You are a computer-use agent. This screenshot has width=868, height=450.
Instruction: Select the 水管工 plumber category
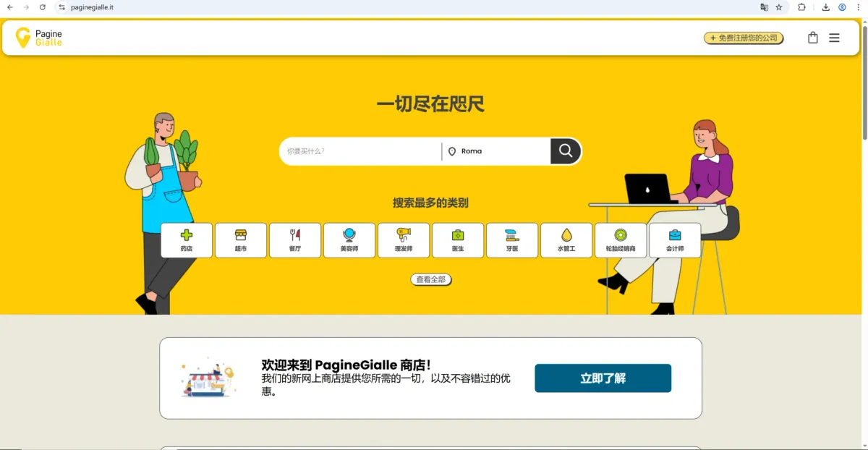click(x=566, y=240)
